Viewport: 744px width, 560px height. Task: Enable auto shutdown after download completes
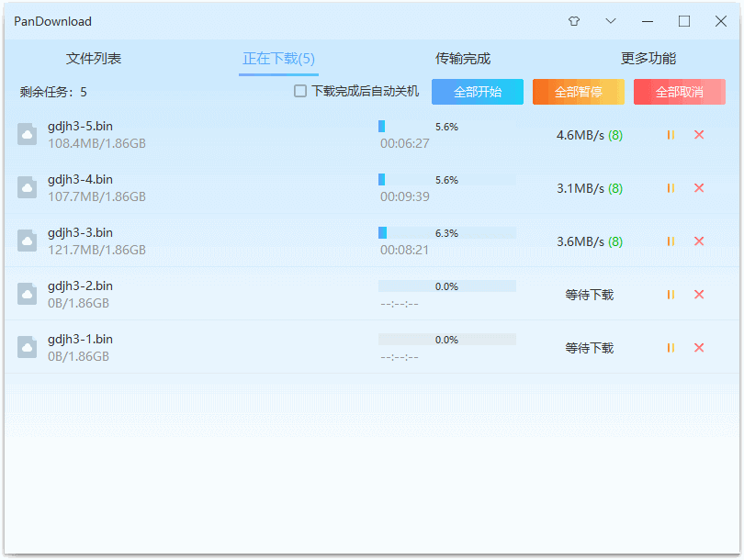pos(300,92)
